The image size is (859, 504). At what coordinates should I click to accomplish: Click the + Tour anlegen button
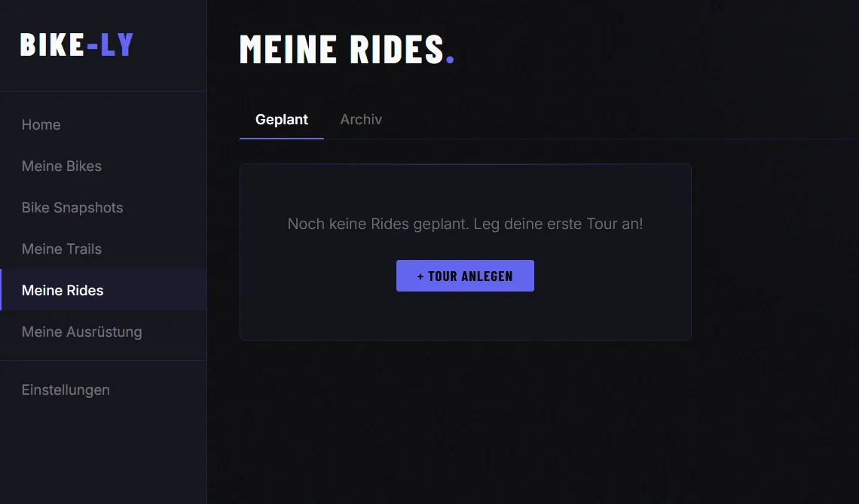click(x=465, y=276)
